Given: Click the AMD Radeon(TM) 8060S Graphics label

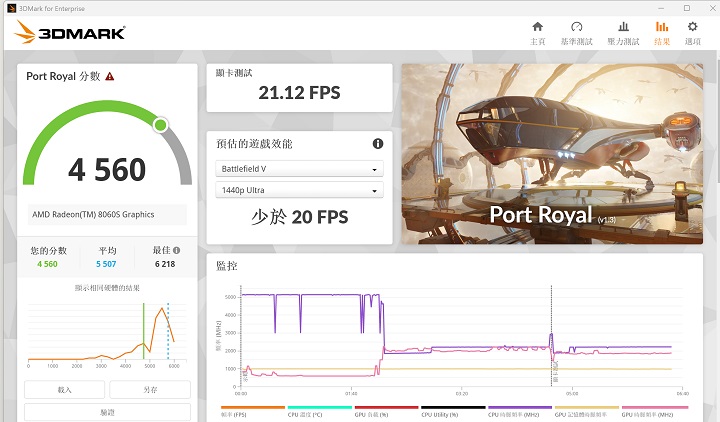Looking at the screenshot, I should (x=93, y=214).
